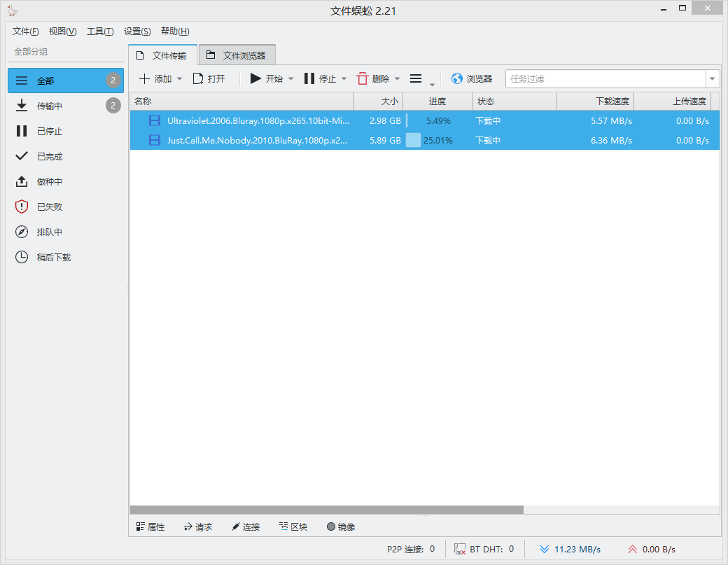Click the goose application icon in title bar
This screenshot has width=728, height=565.
point(13,11)
